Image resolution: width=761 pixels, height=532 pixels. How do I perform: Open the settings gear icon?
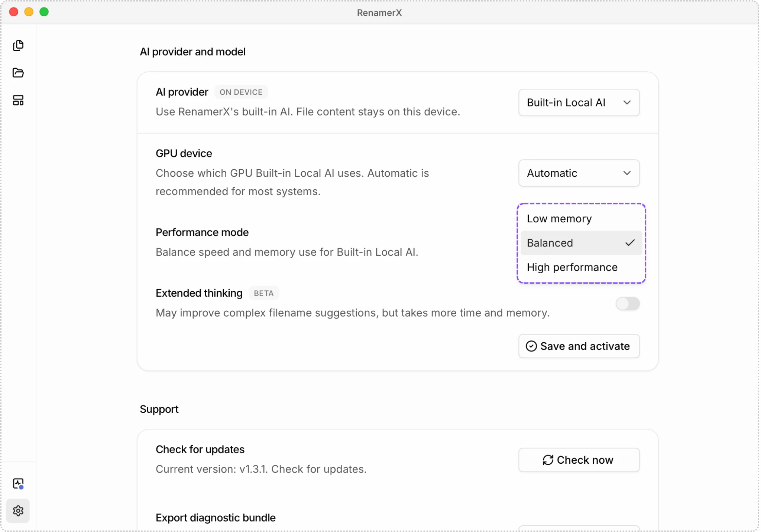(18, 511)
